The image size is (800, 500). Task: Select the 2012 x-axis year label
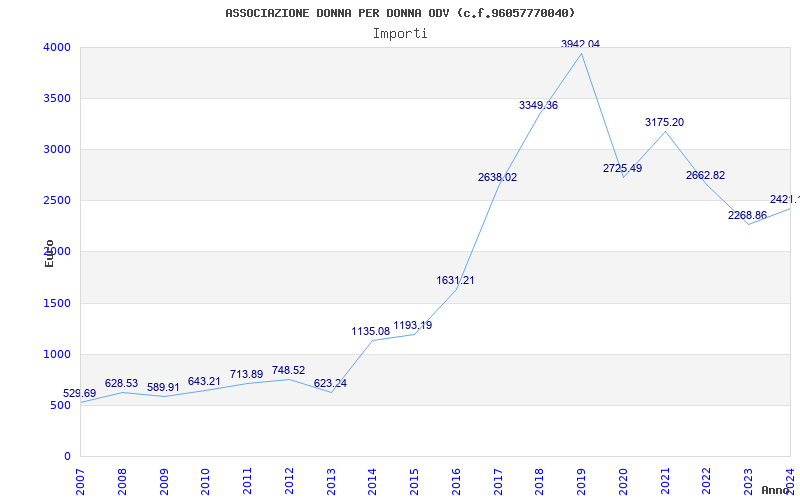(x=289, y=482)
